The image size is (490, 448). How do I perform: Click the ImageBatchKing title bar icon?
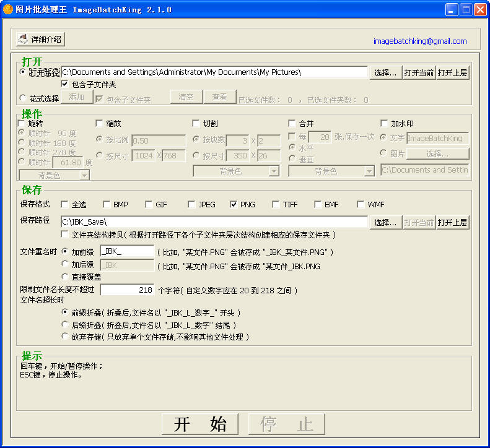(8, 9)
